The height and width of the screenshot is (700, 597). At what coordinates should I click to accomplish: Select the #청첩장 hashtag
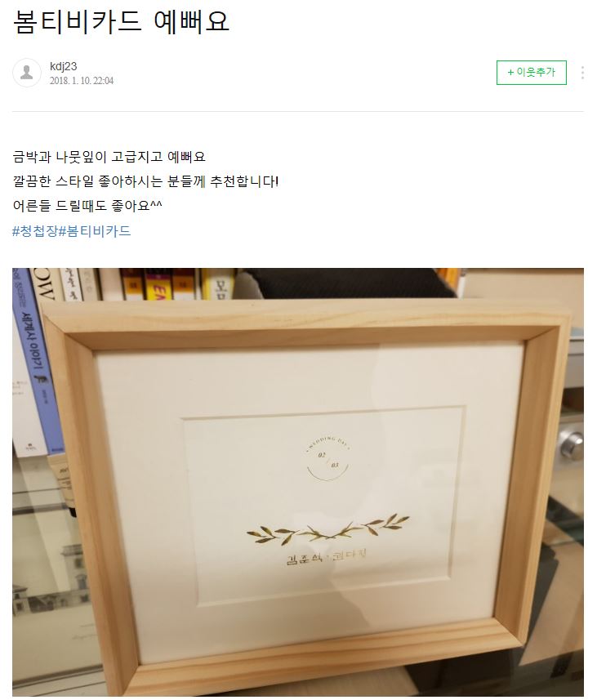(x=35, y=231)
